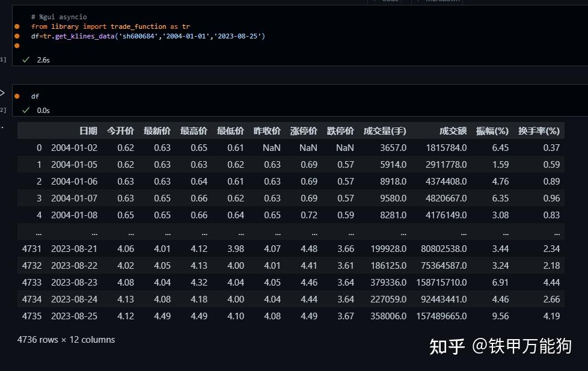Click the orange breakpoint dot next to df

pos(17,96)
